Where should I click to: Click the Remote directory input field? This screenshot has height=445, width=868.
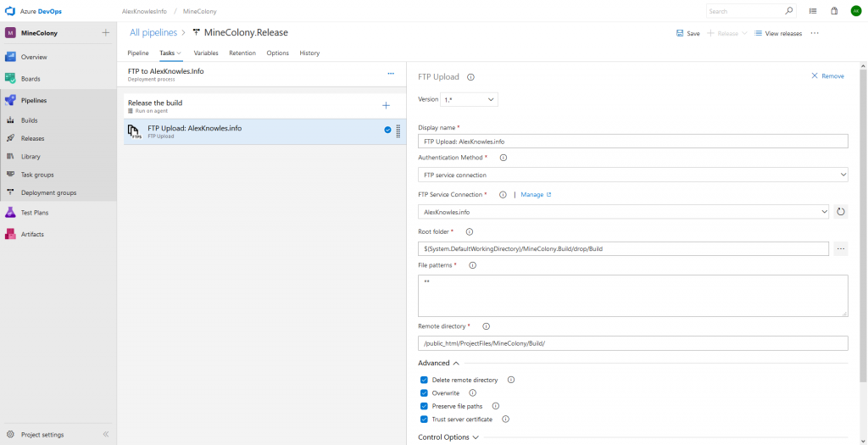[x=632, y=343]
